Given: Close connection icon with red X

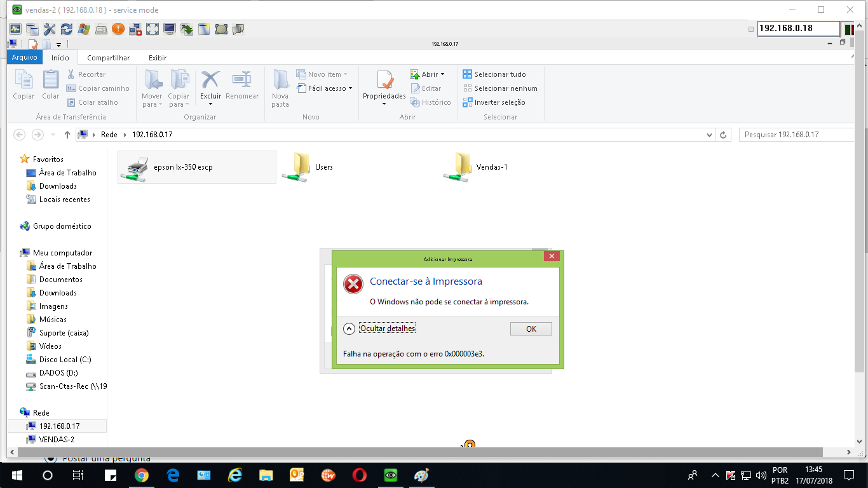Looking at the screenshot, I should point(135,29).
